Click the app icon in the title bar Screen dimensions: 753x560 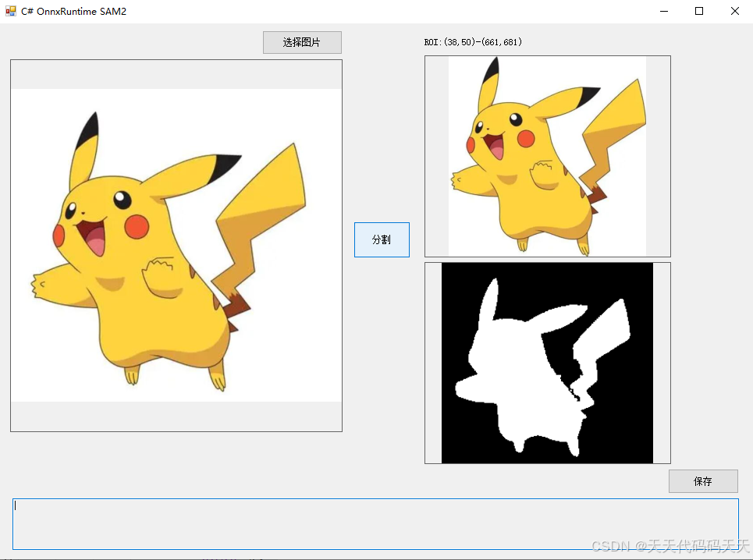11,11
